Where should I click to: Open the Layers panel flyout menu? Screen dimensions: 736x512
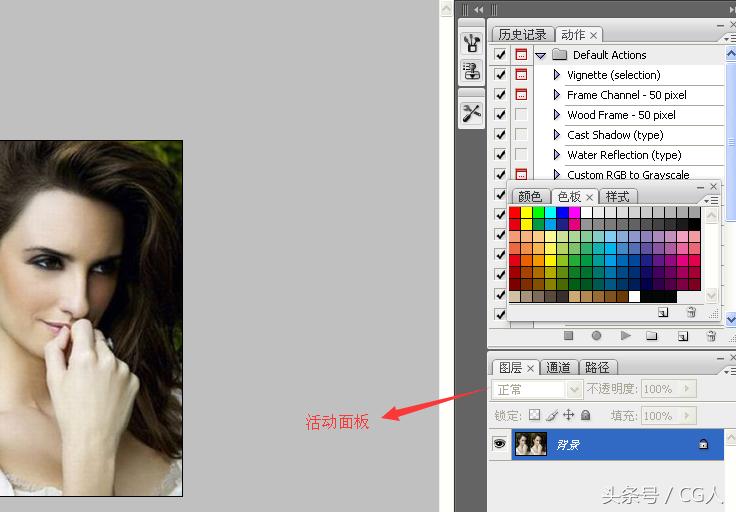pos(729,371)
